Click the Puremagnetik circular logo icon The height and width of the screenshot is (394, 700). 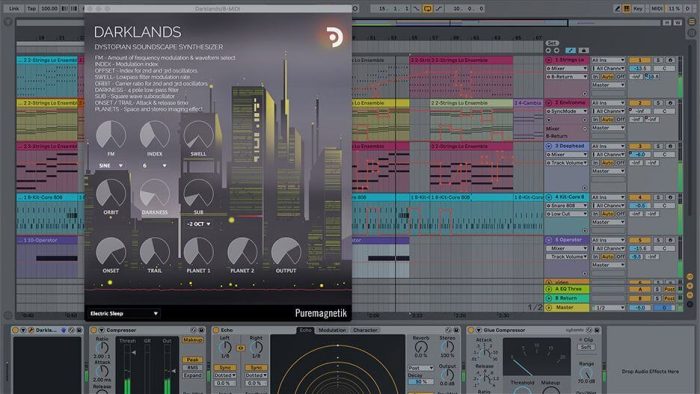coord(334,37)
